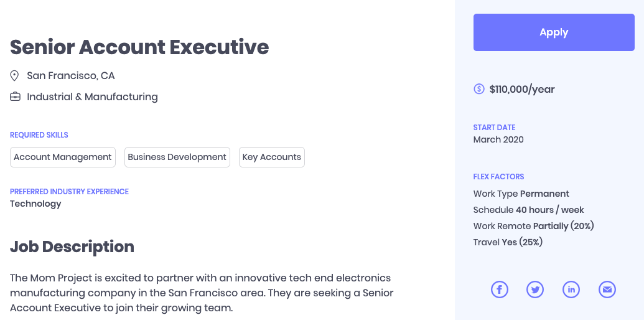644x320 pixels.
Task: Click the Senior Account Executive title
Action: (x=139, y=47)
